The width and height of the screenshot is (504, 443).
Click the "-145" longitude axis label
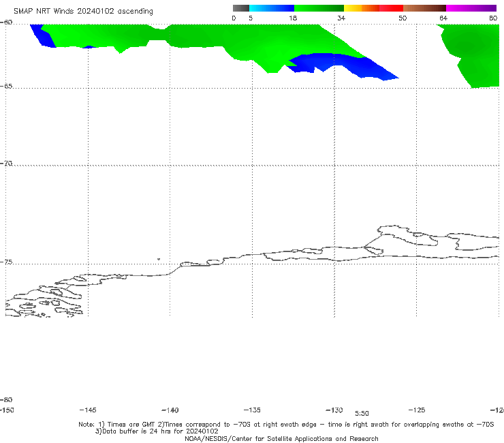pos(88,410)
